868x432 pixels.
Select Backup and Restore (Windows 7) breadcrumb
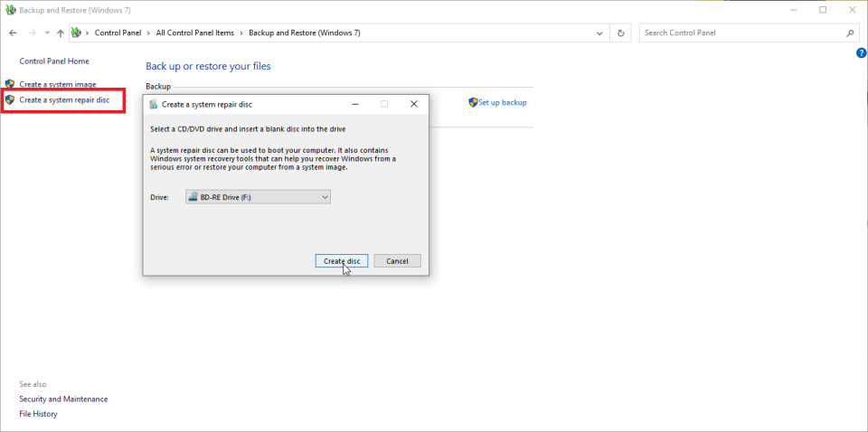pyautogui.click(x=305, y=33)
